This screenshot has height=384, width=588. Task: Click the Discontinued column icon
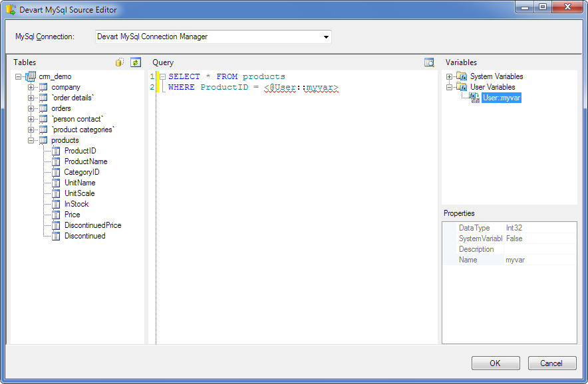[x=56, y=236]
